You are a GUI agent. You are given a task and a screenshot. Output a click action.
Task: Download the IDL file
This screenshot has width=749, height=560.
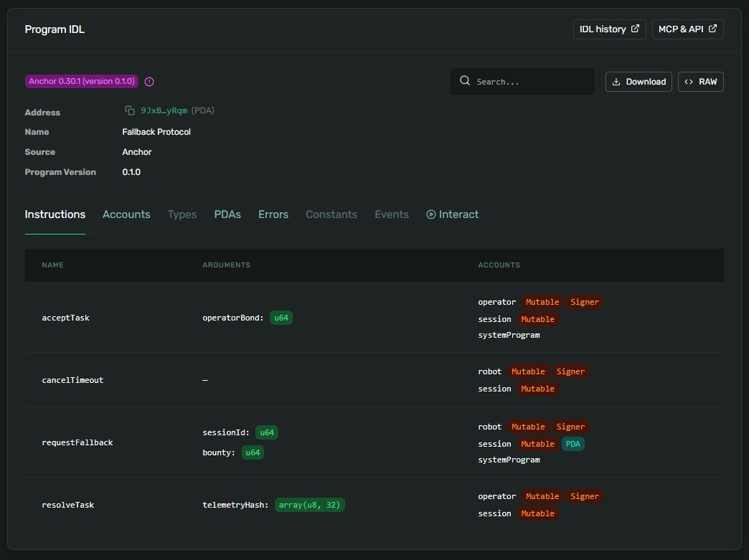point(639,82)
